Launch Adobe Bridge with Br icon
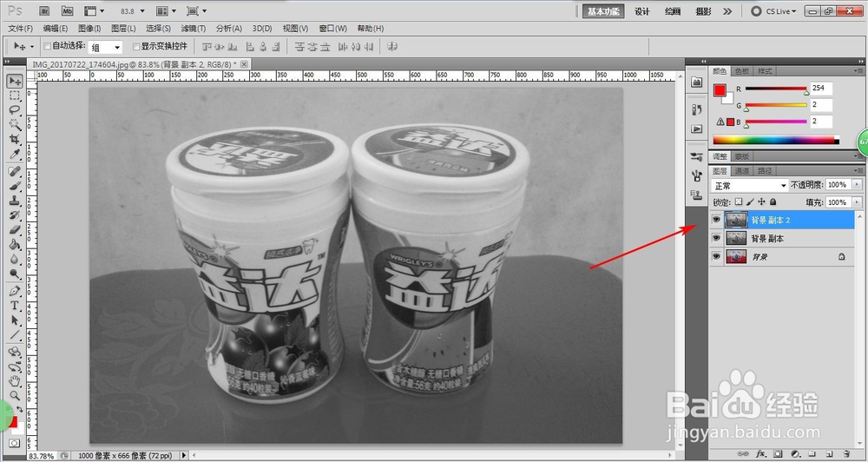Viewport: 868px width, 462px height. [x=45, y=11]
